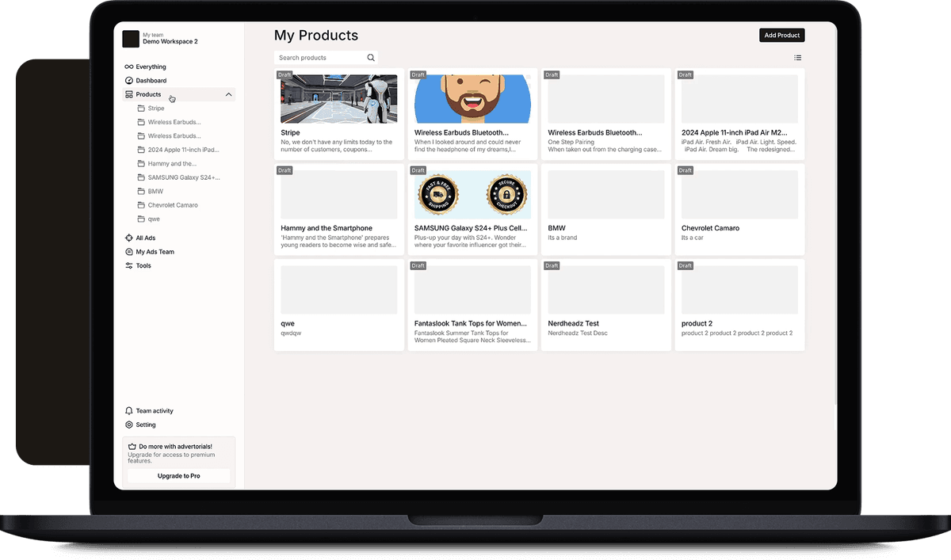The width and height of the screenshot is (951, 560).
Task: Open Chevrolet Camaro sidebar item
Action: pos(173,205)
